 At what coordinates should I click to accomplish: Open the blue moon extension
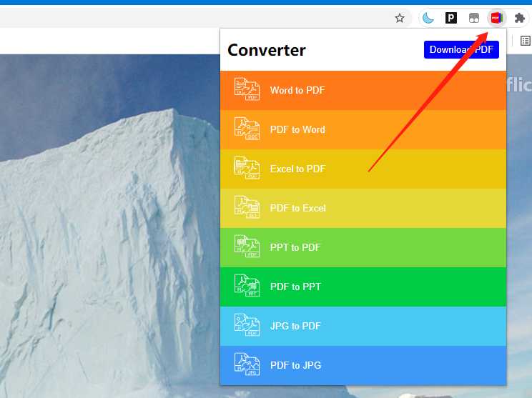pos(428,18)
